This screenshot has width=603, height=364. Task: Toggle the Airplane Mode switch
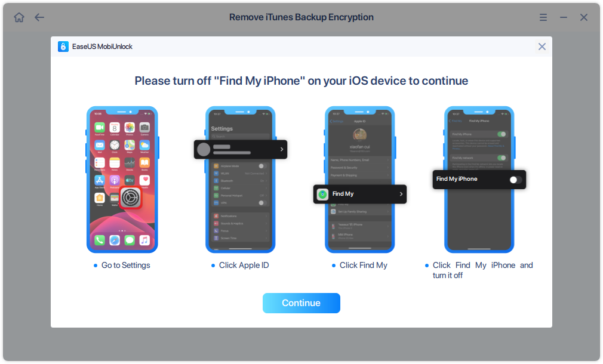tap(262, 166)
